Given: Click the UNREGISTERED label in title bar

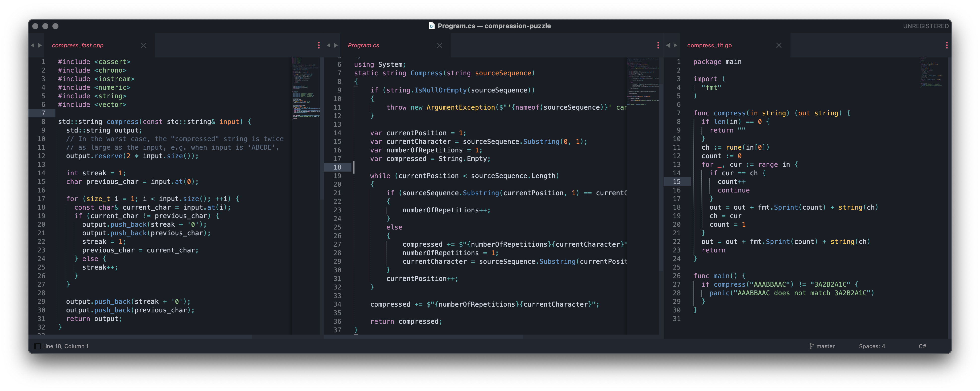Looking at the screenshot, I should 926,26.
